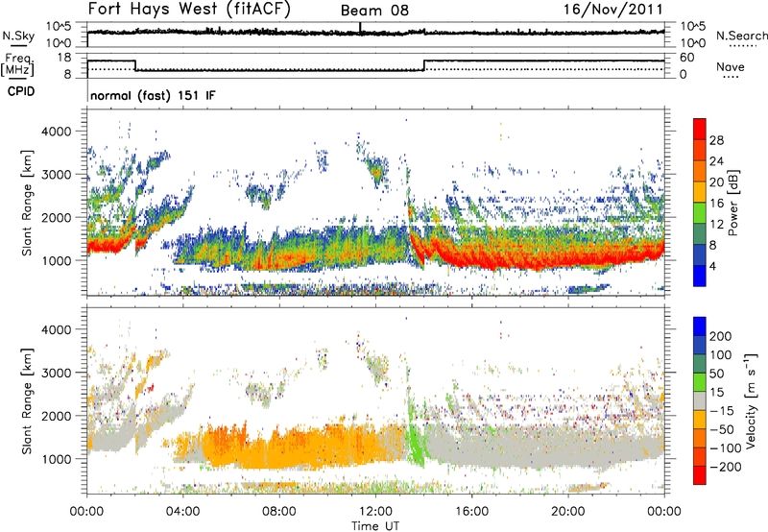Click 'normal (fast) 151 IF' text
This screenshot has height=532, width=768.
[x=153, y=95]
